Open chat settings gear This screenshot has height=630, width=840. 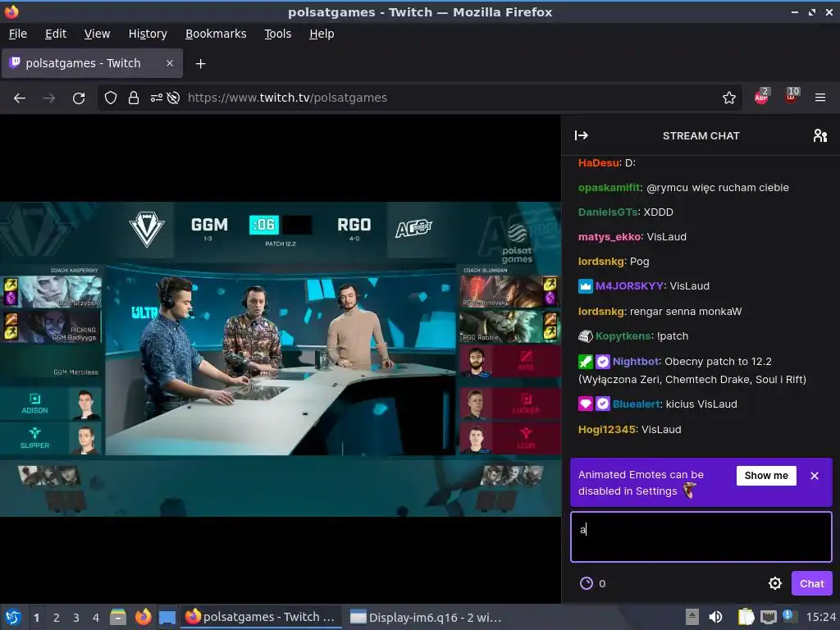[774, 583]
